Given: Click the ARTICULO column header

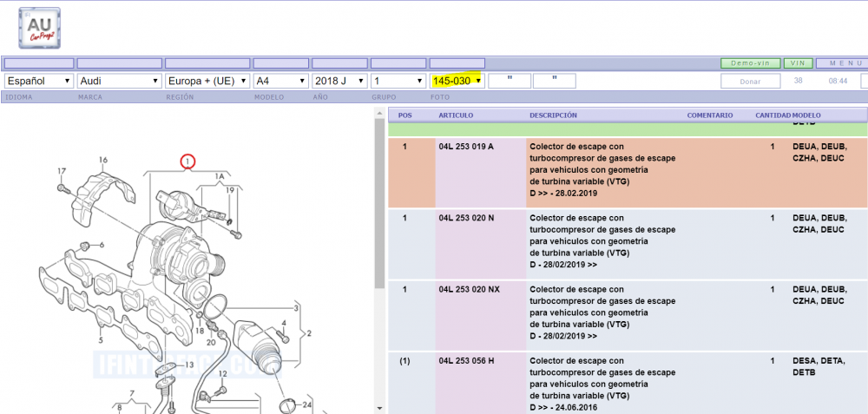Looking at the screenshot, I should point(456,115).
